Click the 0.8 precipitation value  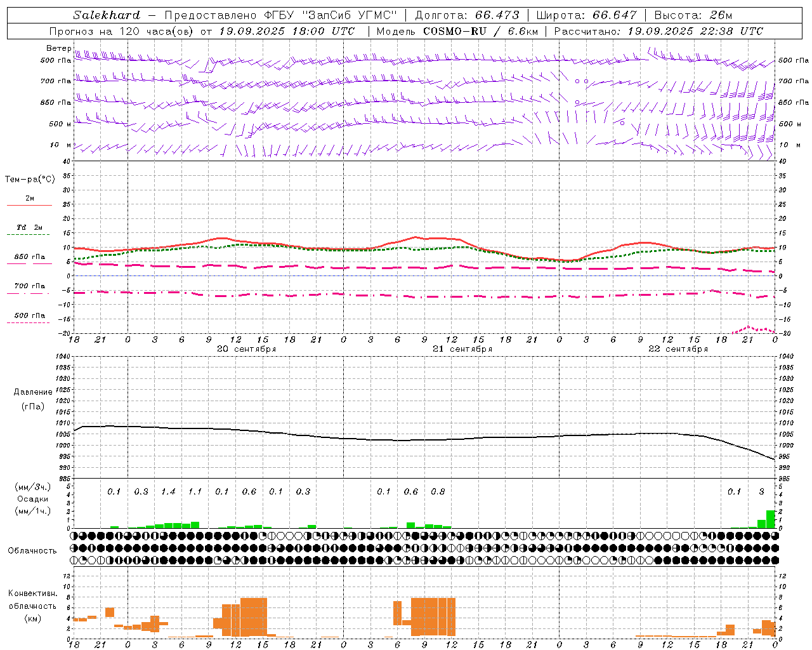click(438, 492)
